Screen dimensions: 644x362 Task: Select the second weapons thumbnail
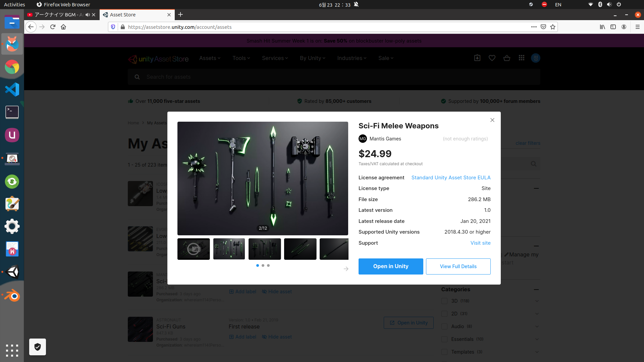tap(229, 249)
